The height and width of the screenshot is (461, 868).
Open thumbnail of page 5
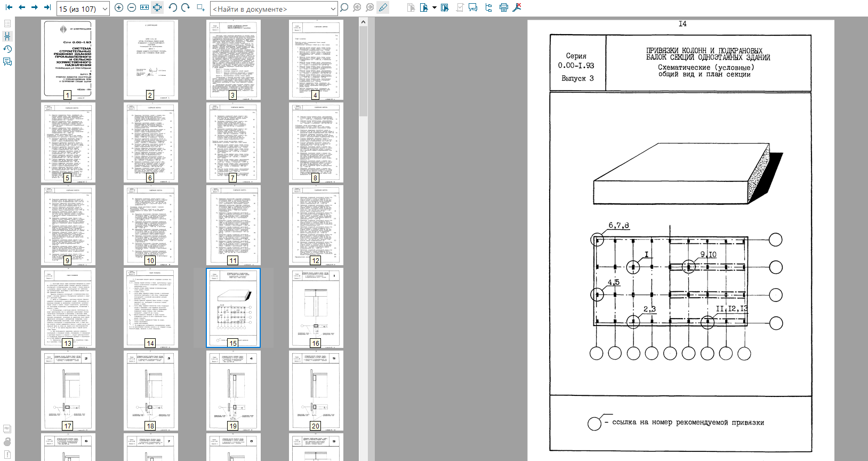68,142
